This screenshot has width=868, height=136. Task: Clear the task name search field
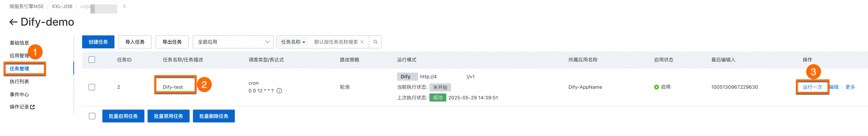click(x=362, y=42)
